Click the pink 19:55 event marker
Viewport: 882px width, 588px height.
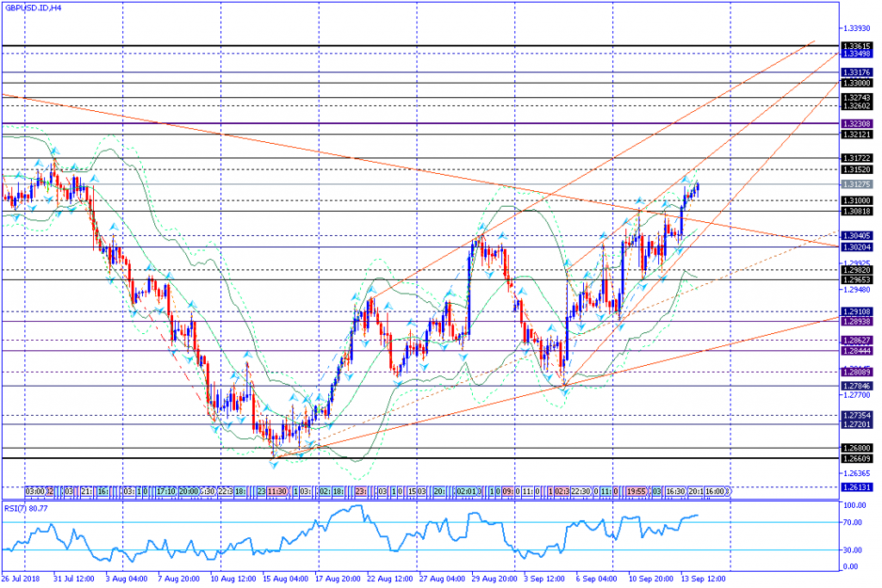pyautogui.click(x=637, y=491)
